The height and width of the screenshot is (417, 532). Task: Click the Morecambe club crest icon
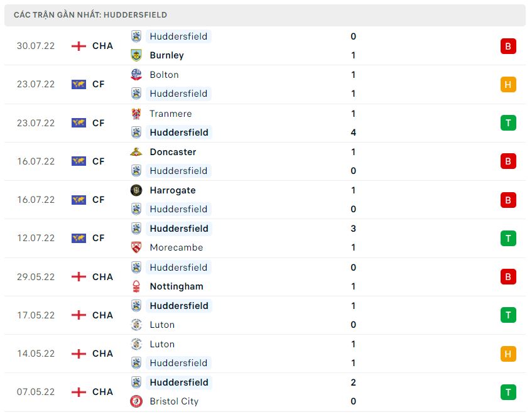(x=136, y=247)
